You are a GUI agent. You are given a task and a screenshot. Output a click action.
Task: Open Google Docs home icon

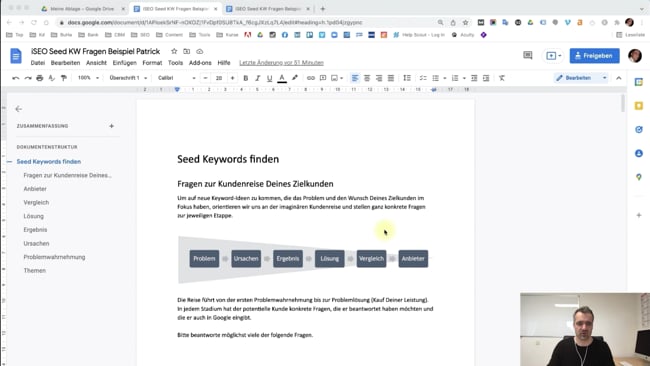16,56
